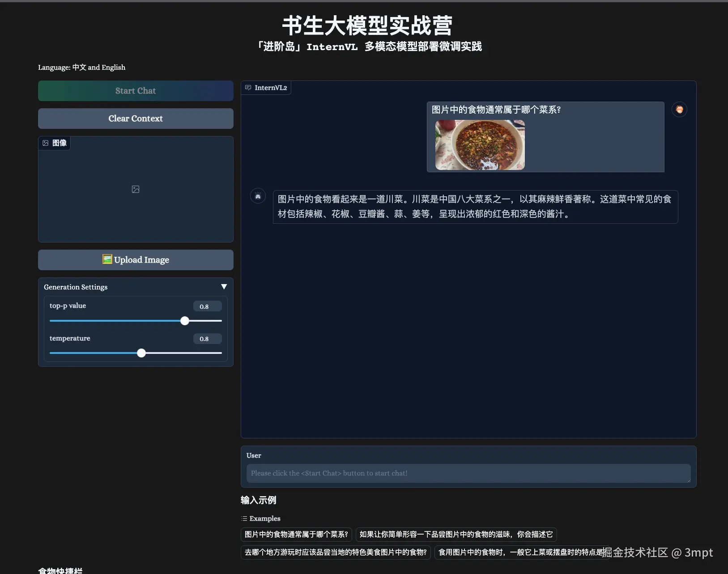Click the image drop area
Viewport: 728px width, 574px height.
click(x=136, y=189)
